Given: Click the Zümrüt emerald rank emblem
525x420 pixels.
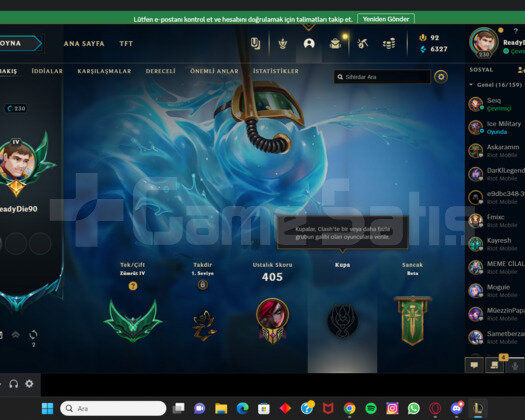Looking at the screenshot, I should pyautogui.click(x=133, y=321).
